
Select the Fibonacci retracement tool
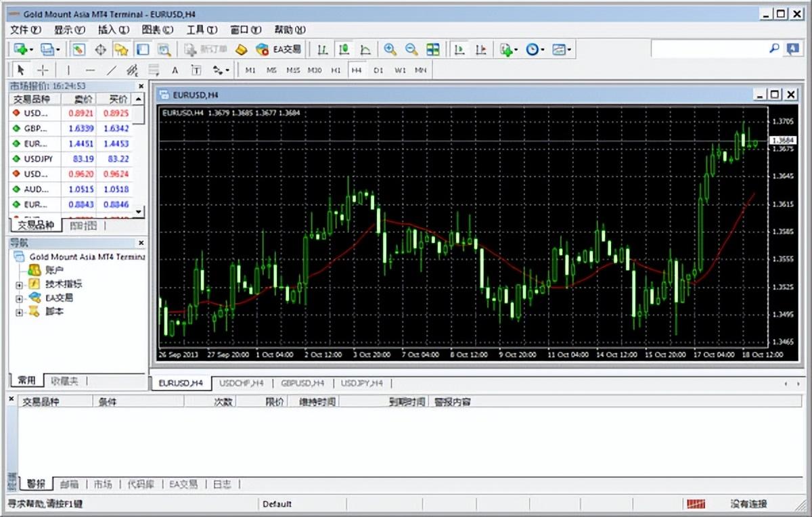[154, 70]
